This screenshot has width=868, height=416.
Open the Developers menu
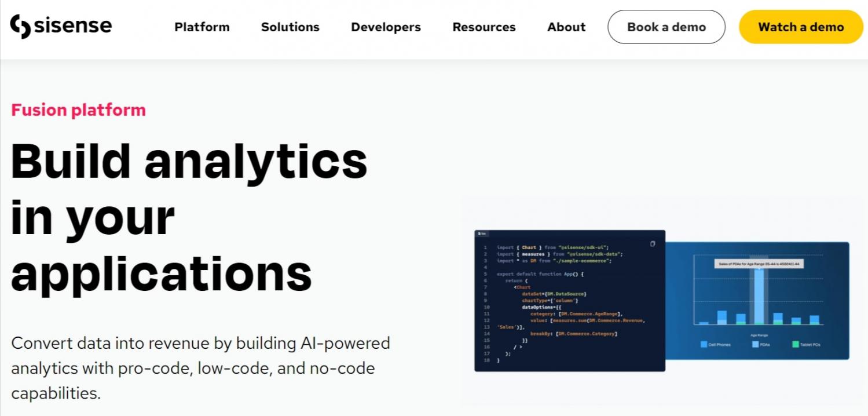point(386,27)
